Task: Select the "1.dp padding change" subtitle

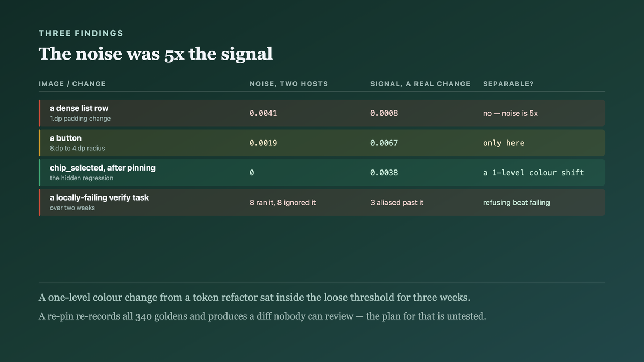Action: coord(80,119)
